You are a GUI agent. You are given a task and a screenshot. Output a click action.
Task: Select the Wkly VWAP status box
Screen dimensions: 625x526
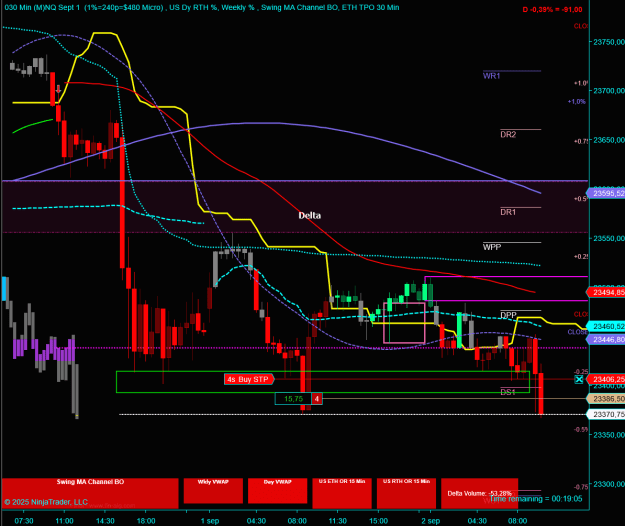213,491
